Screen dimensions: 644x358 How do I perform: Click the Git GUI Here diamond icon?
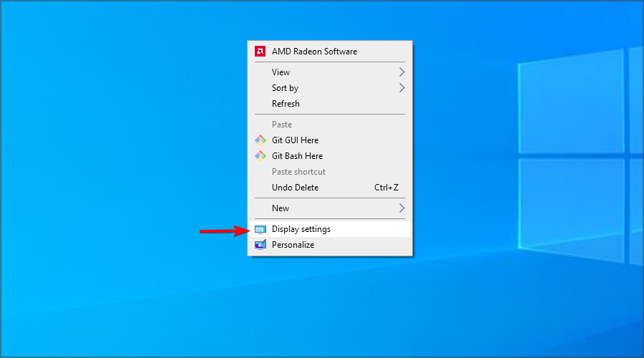point(260,140)
